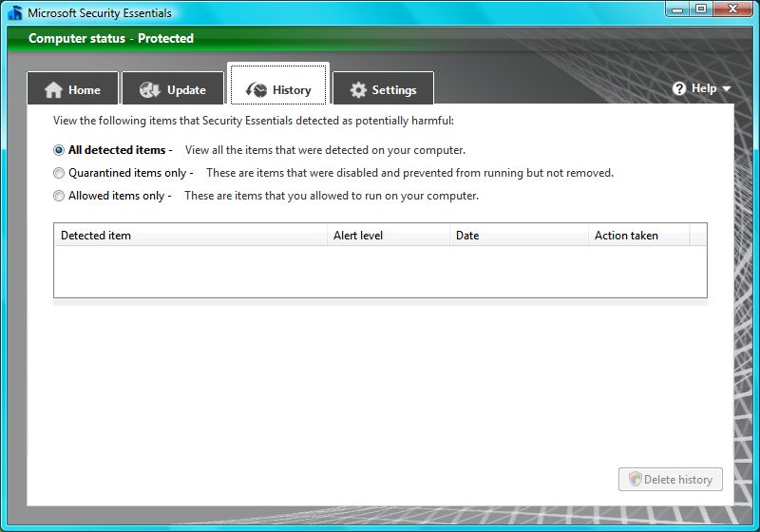The image size is (760, 532).
Task: Click the house icon on Home tab
Action: pyautogui.click(x=53, y=90)
